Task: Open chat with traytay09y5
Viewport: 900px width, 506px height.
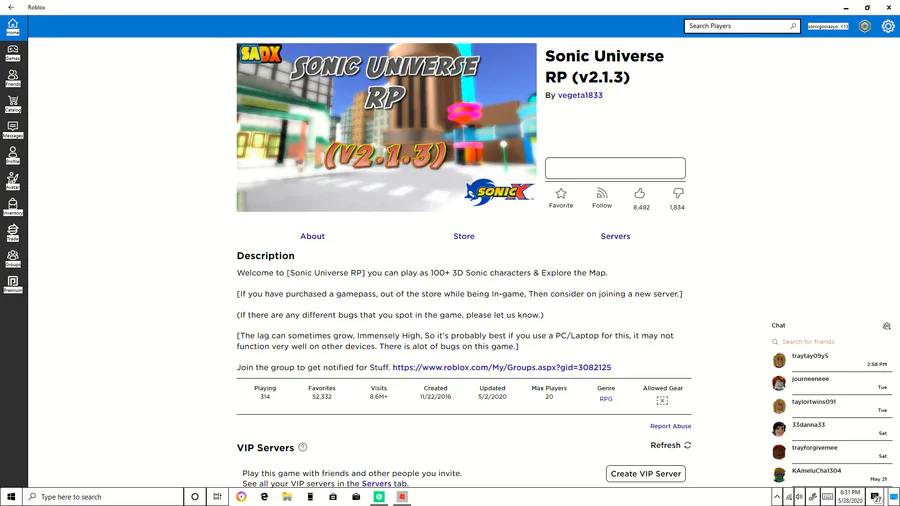Action: 831,360
